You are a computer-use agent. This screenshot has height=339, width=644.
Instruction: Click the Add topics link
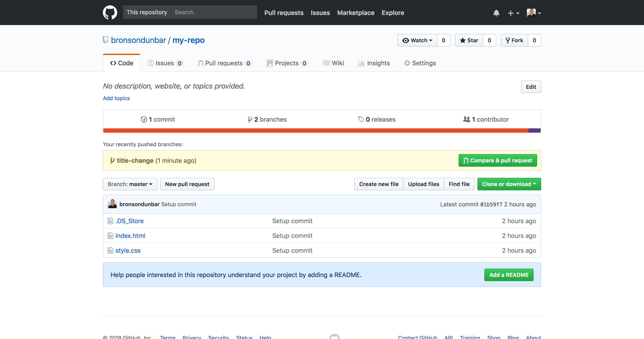click(x=116, y=98)
